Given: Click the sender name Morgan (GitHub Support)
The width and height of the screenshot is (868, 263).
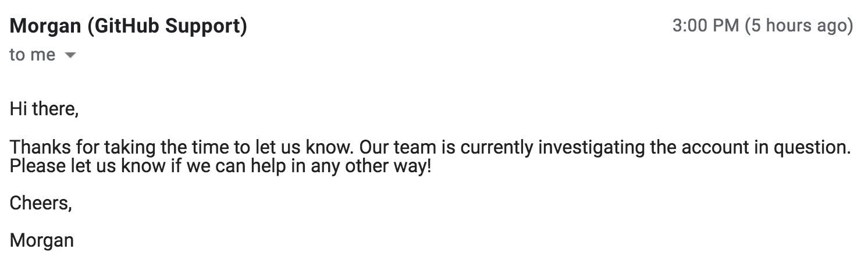Looking at the screenshot, I should 129,26.
